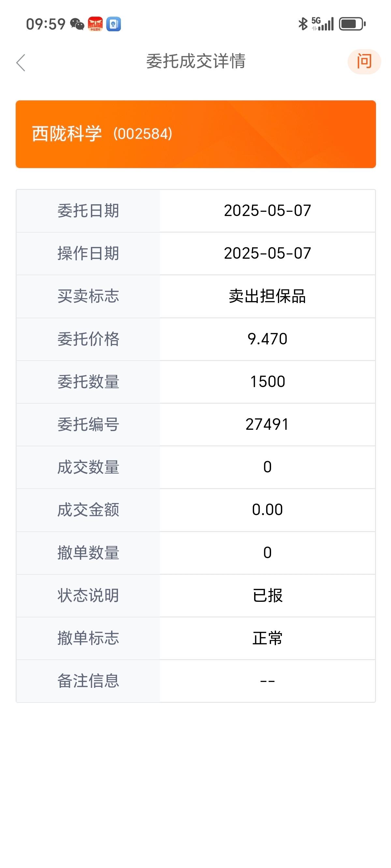Tap the 状态说明 value 已报
391x868 pixels.
[267, 595]
